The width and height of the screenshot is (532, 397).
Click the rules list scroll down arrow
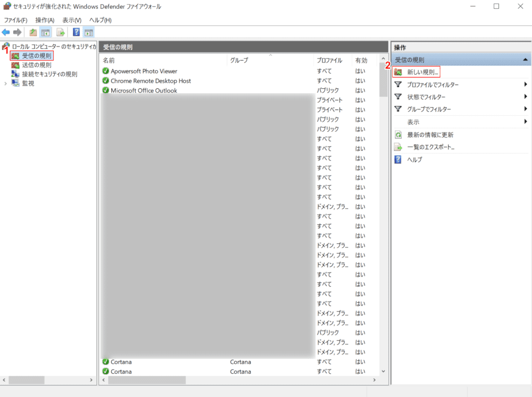(384, 371)
